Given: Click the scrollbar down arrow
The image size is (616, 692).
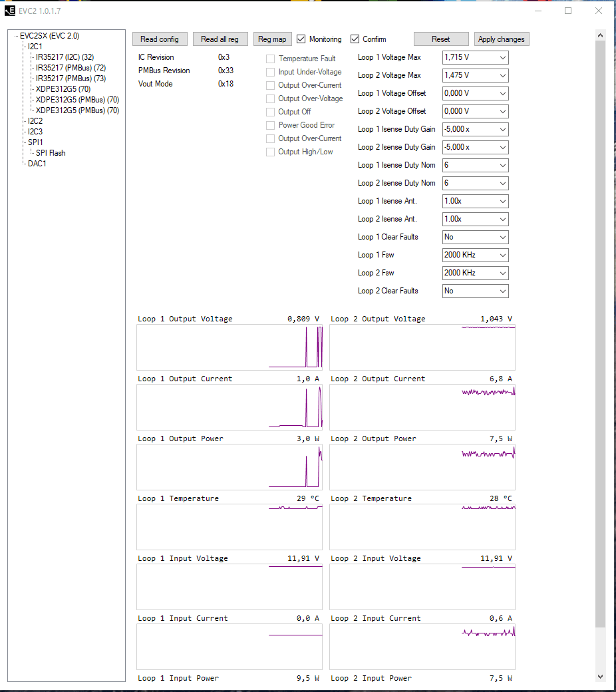Looking at the screenshot, I should pyautogui.click(x=600, y=676).
